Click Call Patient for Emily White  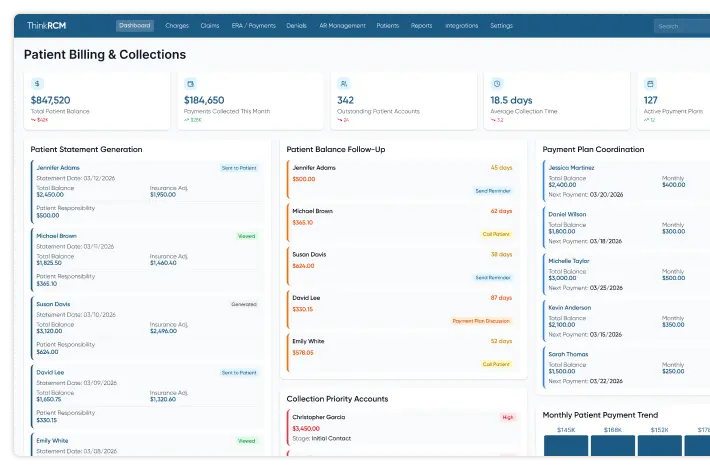coord(496,364)
